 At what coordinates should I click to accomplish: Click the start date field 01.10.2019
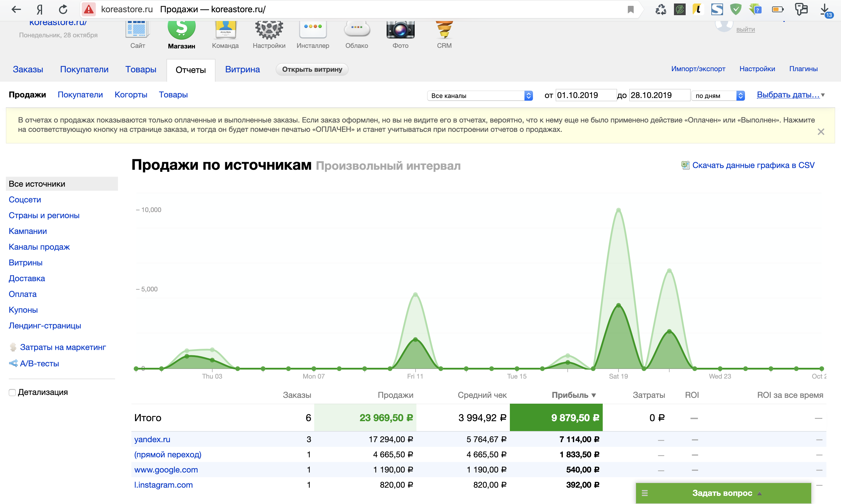(585, 95)
